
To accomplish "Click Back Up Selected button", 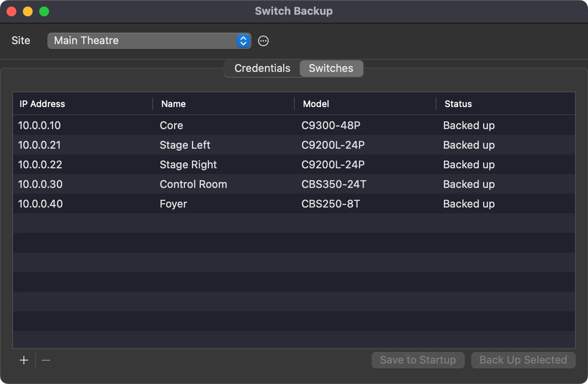I will (x=523, y=360).
